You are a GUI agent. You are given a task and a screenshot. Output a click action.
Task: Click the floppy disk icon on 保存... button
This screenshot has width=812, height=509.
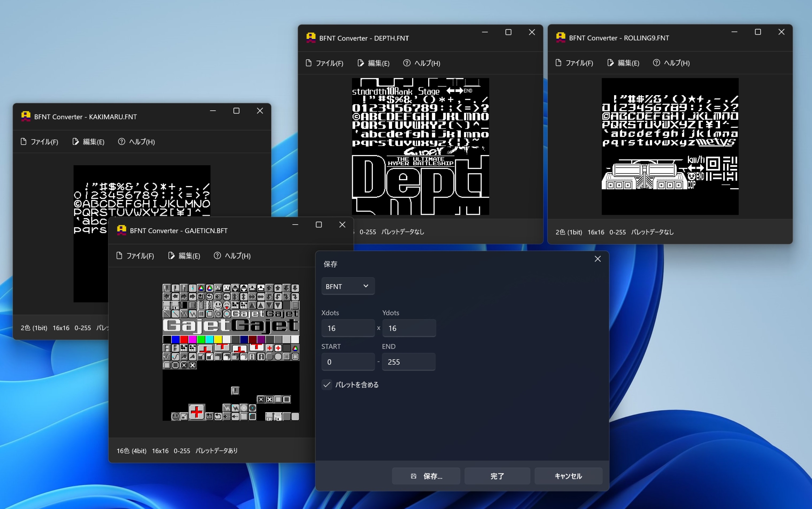tap(413, 476)
